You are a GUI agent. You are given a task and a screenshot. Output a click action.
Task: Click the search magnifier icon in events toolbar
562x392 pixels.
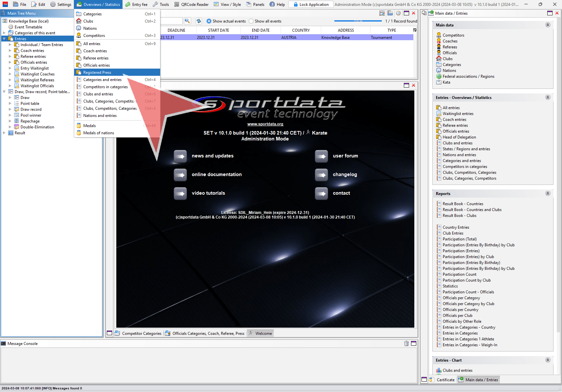pos(187,21)
